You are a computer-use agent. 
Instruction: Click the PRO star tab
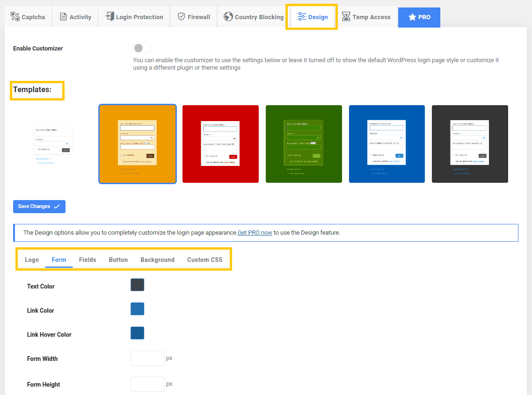419,17
